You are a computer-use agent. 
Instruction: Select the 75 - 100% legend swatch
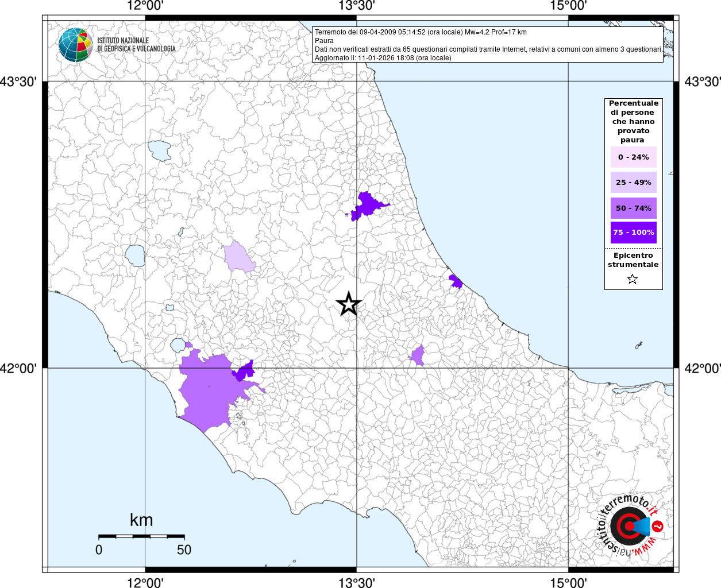pos(633,233)
